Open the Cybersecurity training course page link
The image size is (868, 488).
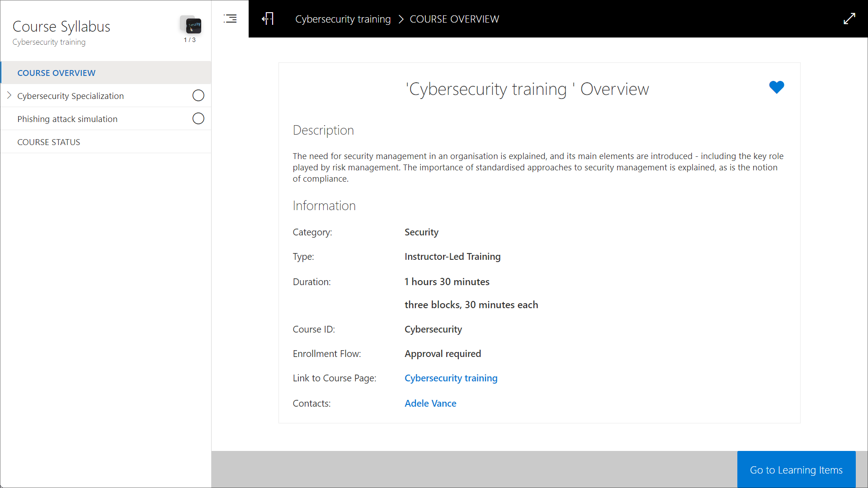tap(451, 378)
